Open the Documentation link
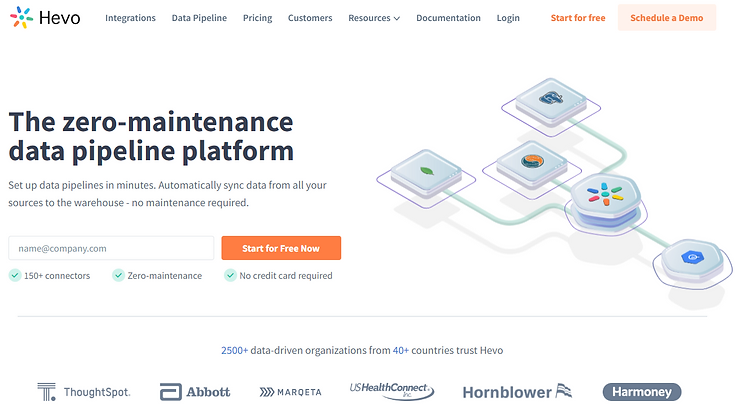 tap(448, 18)
